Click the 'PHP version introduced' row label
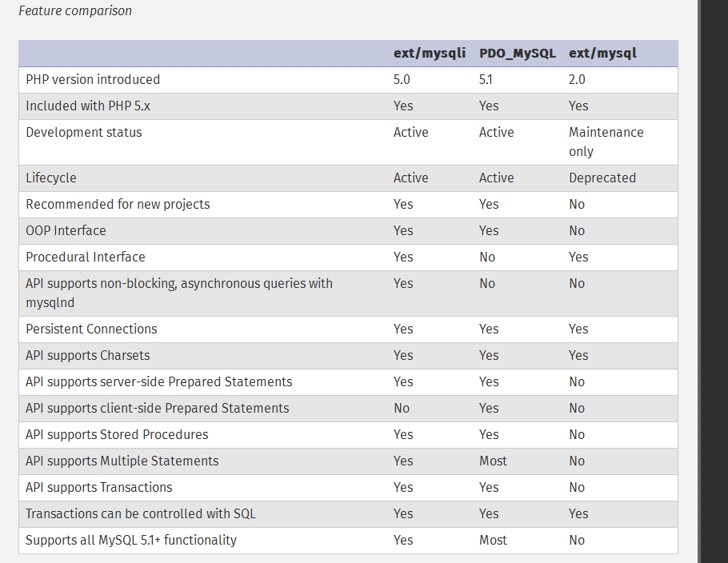Viewport: 728px width, 563px height. click(x=93, y=80)
